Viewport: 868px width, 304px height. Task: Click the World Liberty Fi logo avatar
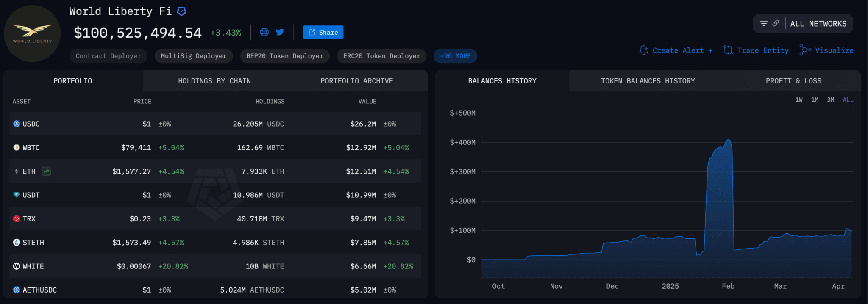tap(32, 33)
